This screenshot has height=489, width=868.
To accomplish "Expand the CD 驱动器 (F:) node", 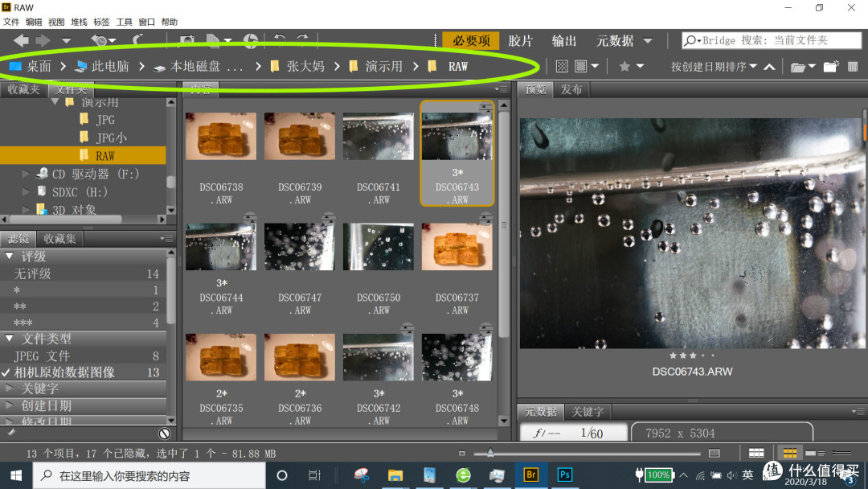I will (x=26, y=174).
